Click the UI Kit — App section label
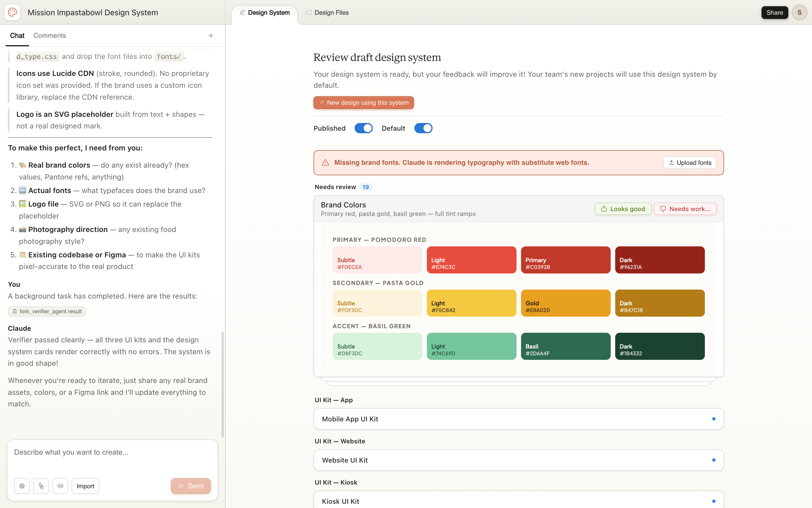The width and height of the screenshot is (812, 508). point(334,400)
